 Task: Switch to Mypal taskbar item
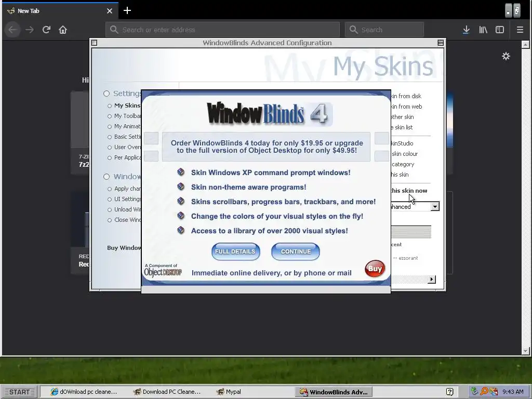click(x=229, y=392)
